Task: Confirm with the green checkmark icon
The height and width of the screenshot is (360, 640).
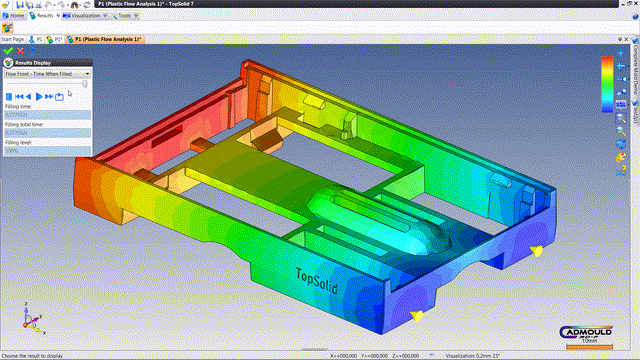Action: coord(8,51)
